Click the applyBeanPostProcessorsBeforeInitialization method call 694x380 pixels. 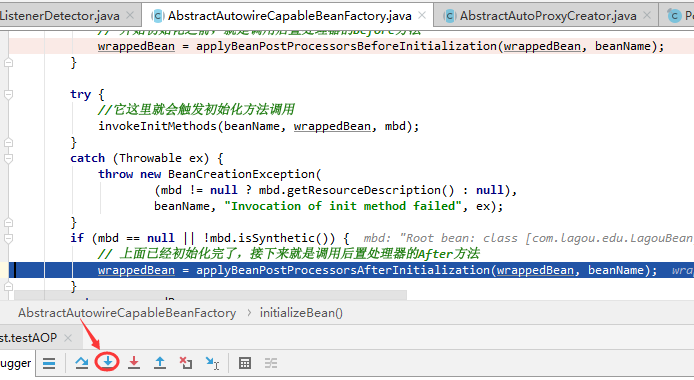pos(347,46)
